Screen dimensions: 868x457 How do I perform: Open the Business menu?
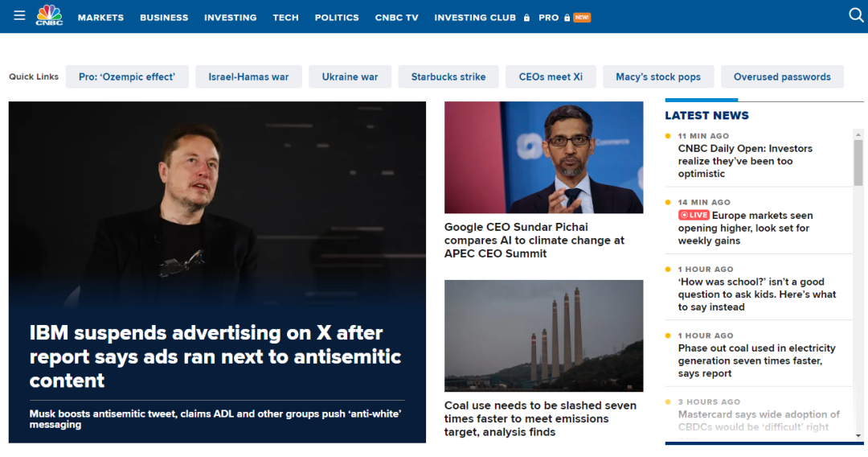(x=164, y=18)
